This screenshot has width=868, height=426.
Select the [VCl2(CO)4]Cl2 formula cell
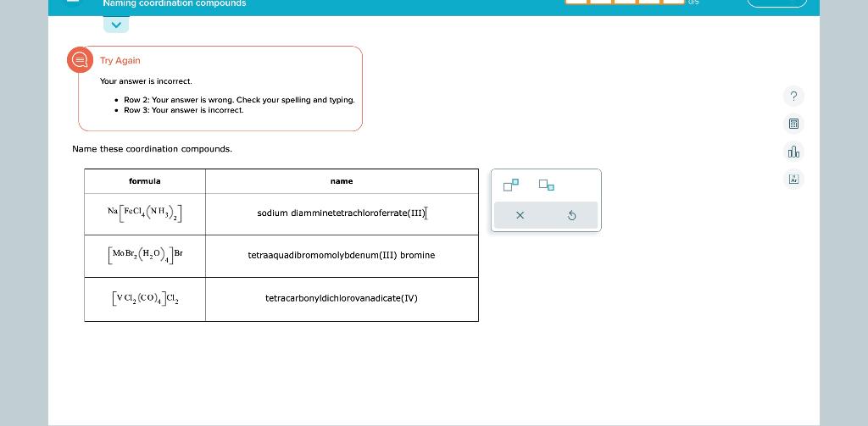(x=145, y=299)
